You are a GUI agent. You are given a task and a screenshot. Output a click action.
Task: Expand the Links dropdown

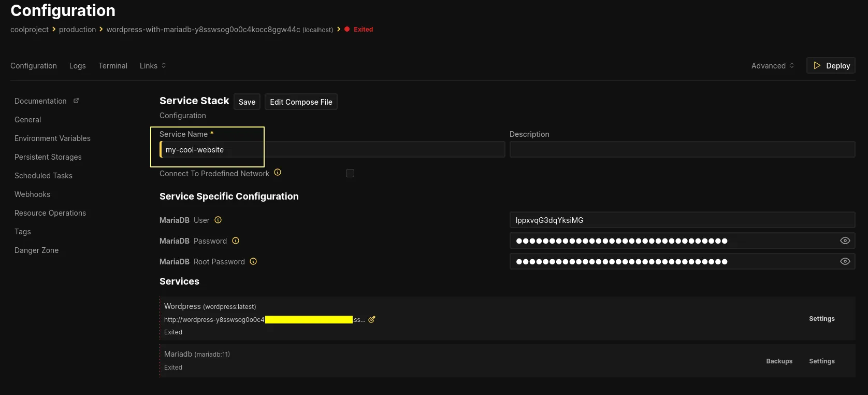(153, 66)
